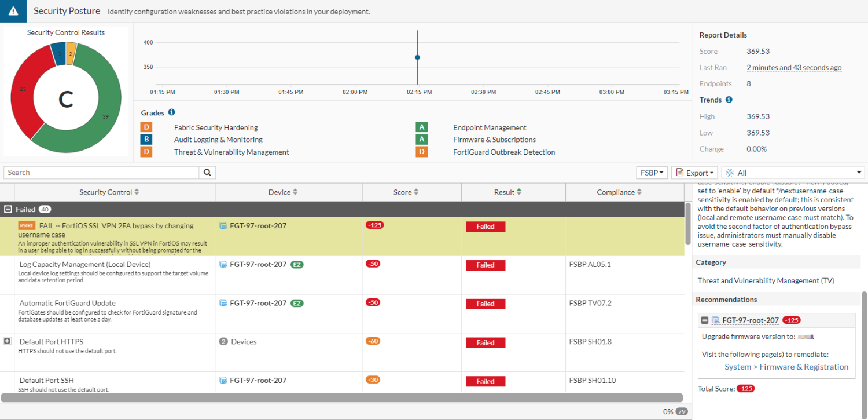Collapse the FGT-97-root-207 recommendation card
Viewport: 868px width, 420px height.
704,320
